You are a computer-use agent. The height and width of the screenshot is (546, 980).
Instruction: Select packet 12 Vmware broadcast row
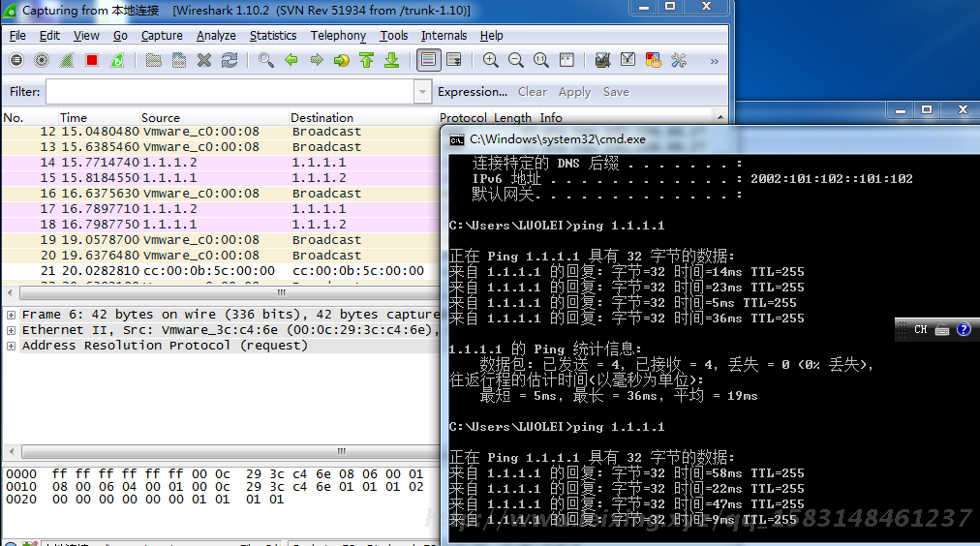click(221, 132)
